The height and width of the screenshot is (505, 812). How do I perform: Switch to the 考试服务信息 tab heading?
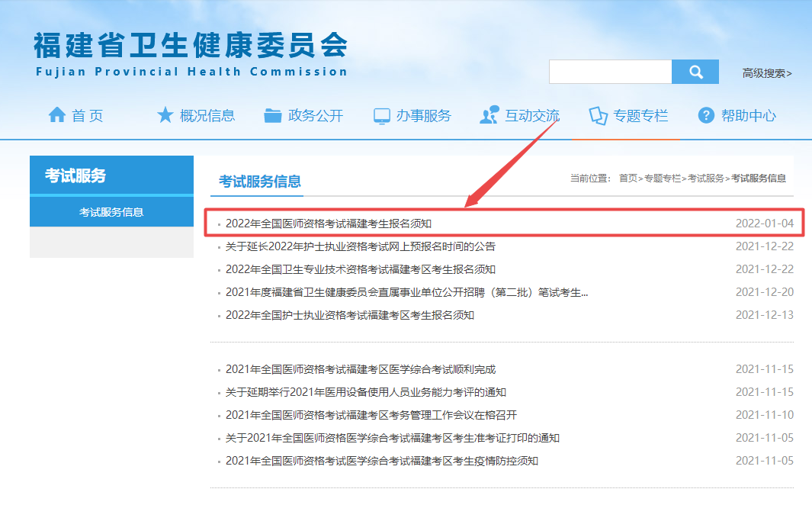tap(260, 182)
